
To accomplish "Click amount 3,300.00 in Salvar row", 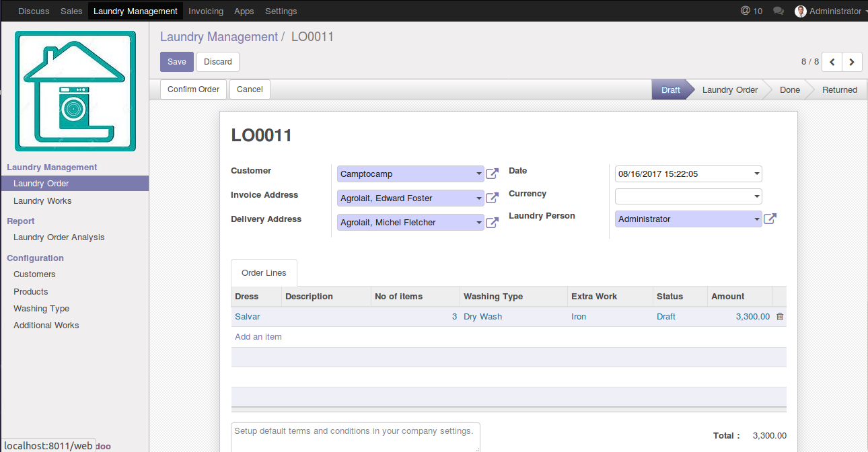I will coord(740,316).
